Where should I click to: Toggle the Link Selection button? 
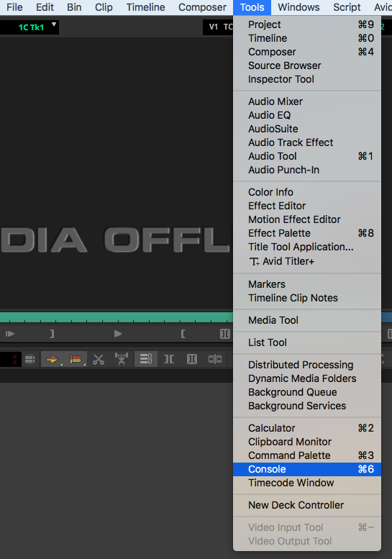(x=146, y=359)
